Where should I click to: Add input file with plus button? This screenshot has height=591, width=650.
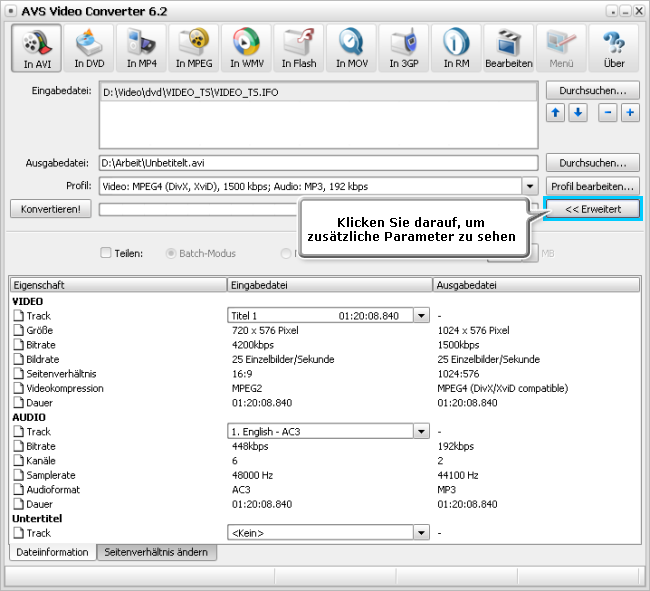[x=630, y=113]
